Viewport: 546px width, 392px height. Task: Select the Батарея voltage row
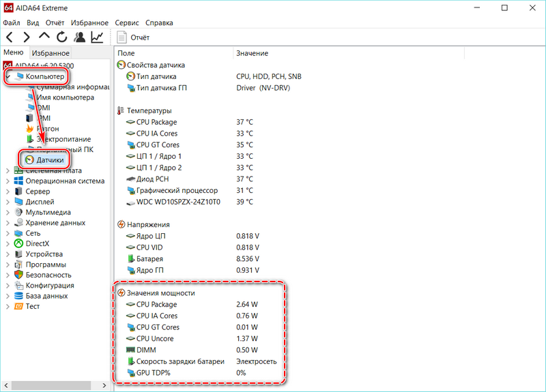[149, 259]
